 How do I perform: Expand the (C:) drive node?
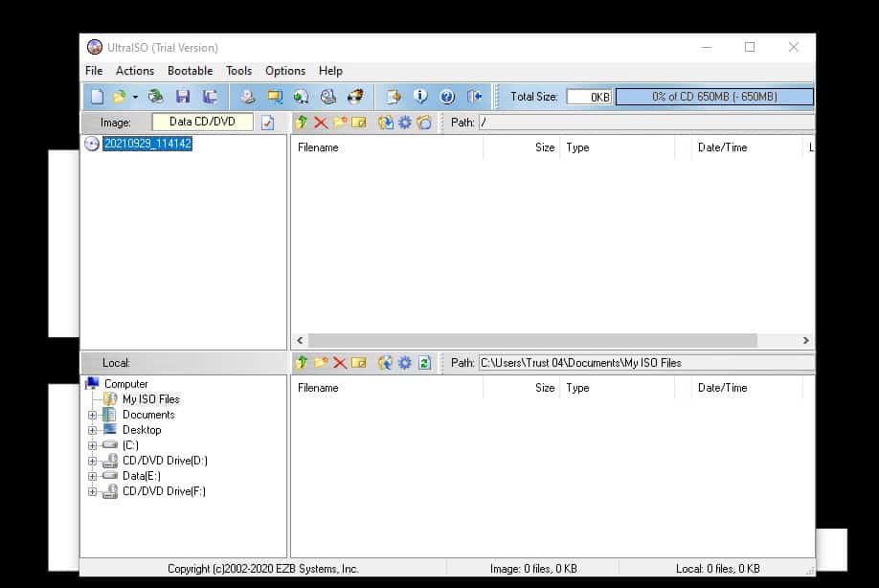tap(93, 445)
